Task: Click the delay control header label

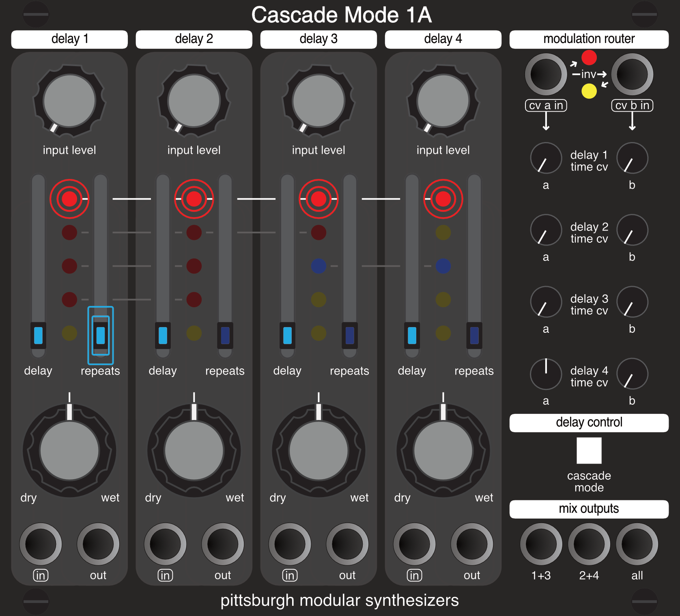Action: [589, 423]
